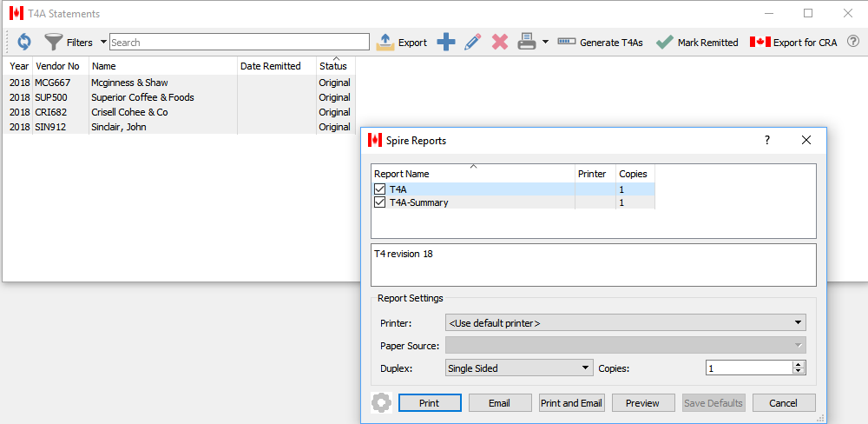Click the Export icon button

402,42
